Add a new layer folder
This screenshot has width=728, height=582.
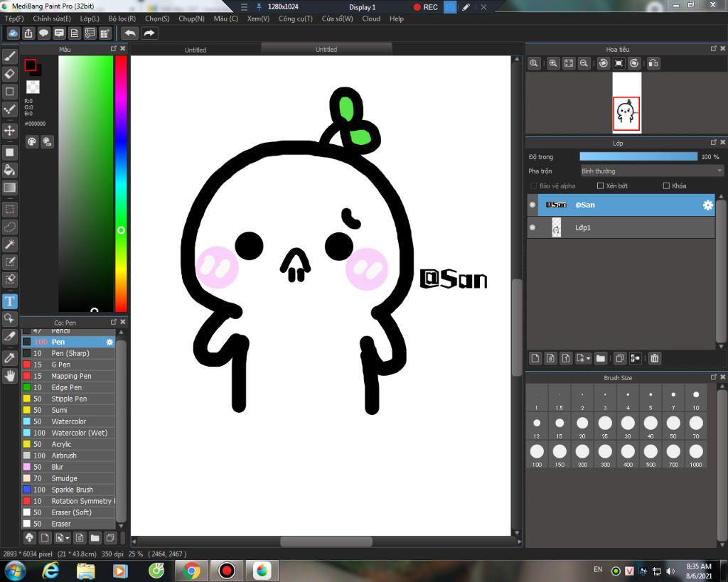(601, 358)
